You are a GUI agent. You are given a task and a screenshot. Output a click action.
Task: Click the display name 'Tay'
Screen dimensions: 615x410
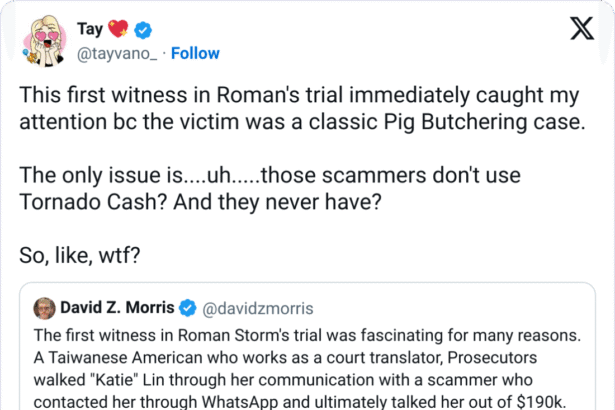tap(88, 30)
